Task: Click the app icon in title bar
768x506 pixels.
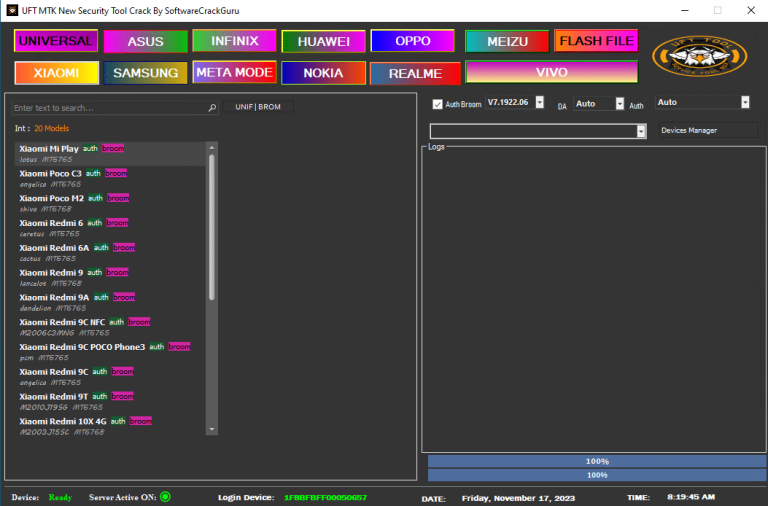Action: 12,10
